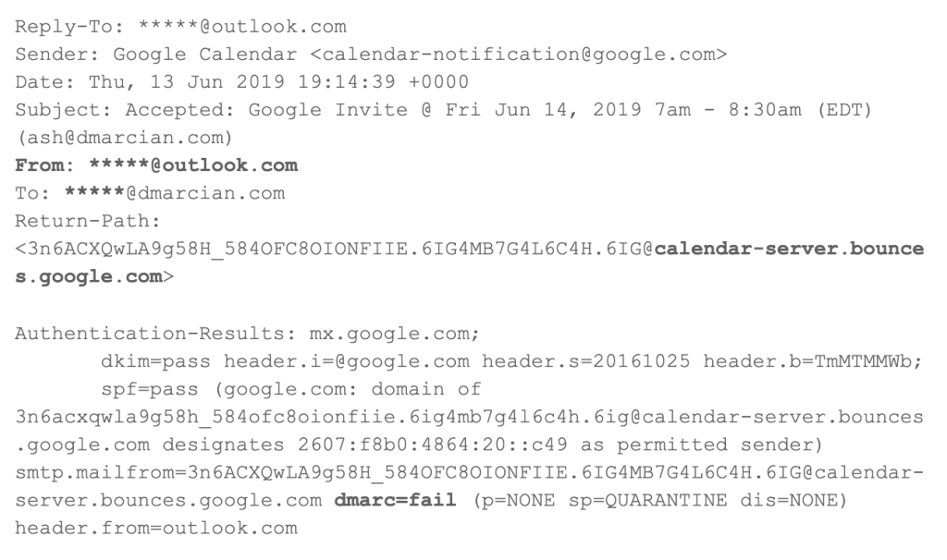Click ash@dmarcian.com in the subject
Image resolution: width=947 pixels, height=560 pixels.
124,138
